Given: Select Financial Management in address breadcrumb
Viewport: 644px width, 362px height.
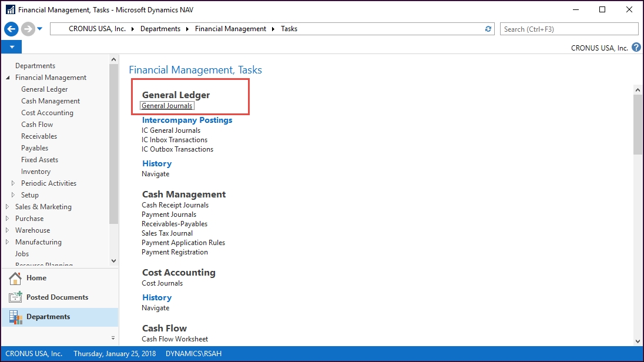Looking at the screenshot, I should tap(230, 29).
